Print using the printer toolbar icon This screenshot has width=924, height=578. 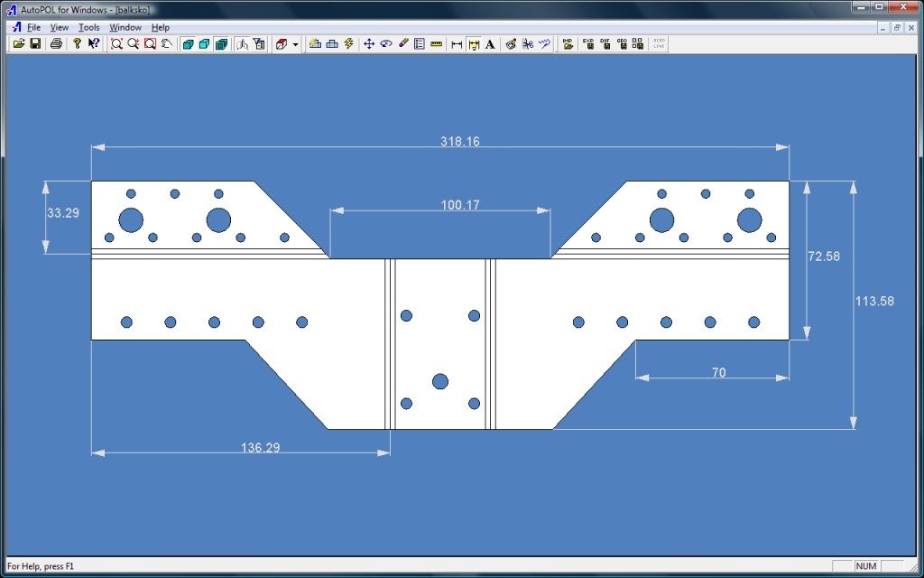[x=56, y=43]
